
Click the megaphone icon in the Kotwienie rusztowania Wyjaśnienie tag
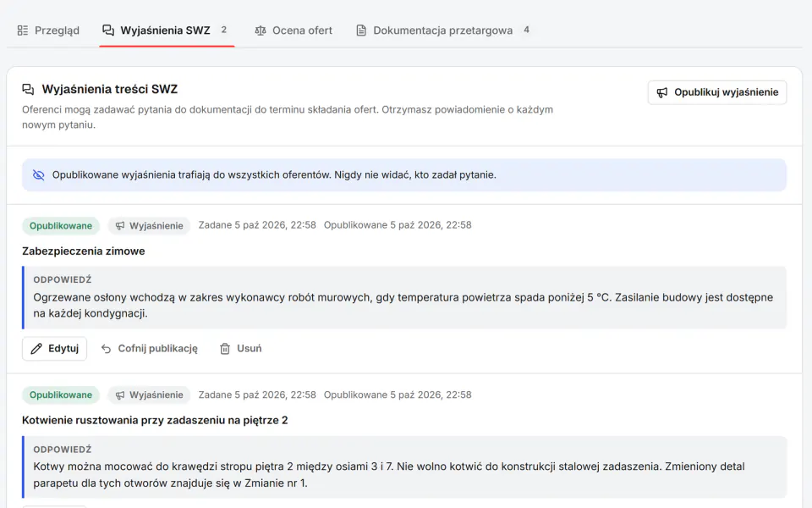coord(120,395)
